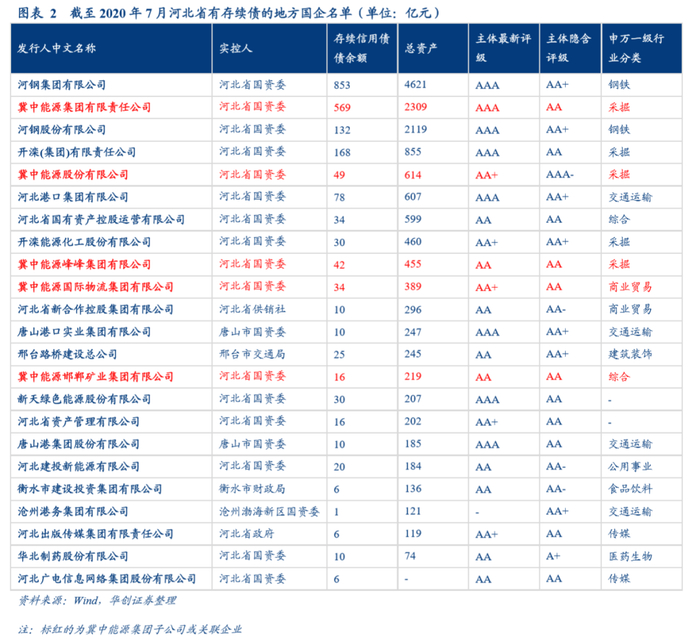Select the industry cell '食品饮料'
700x641 pixels.
[630, 489]
